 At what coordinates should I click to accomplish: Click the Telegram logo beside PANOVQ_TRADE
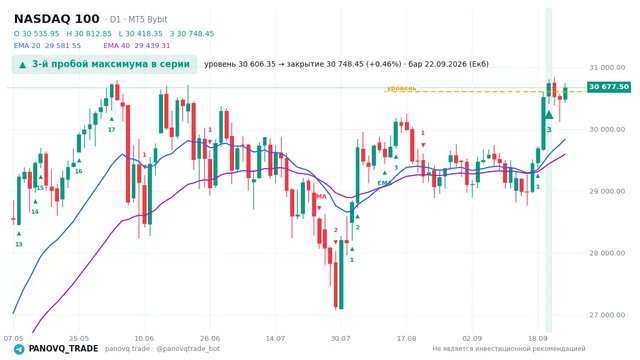tap(19, 349)
